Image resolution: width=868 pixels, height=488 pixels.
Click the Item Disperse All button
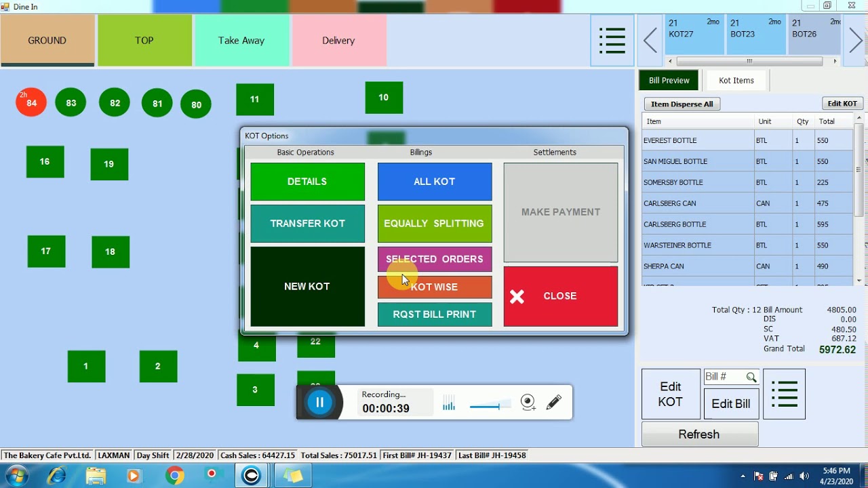click(682, 104)
